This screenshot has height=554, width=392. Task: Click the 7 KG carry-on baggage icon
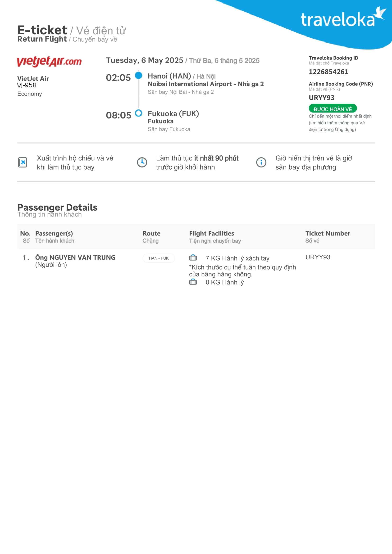(x=193, y=258)
